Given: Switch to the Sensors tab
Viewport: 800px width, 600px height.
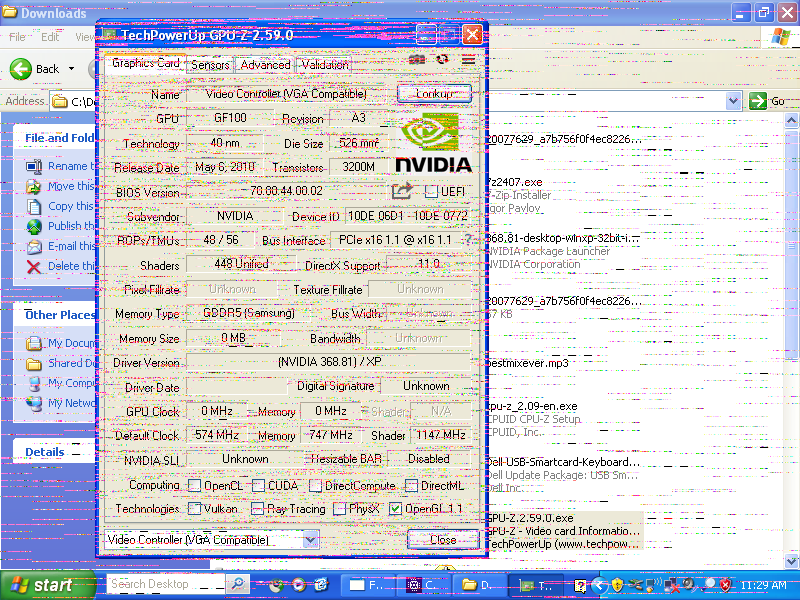Looking at the screenshot, I should click(x=210, y=65).
